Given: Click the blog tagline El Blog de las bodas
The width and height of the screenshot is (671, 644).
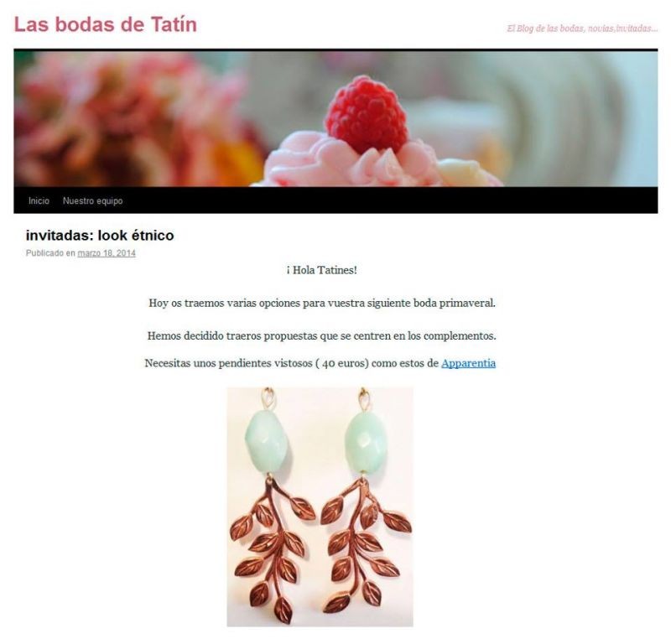Looking at the screenshot, I should click(582, 29).
